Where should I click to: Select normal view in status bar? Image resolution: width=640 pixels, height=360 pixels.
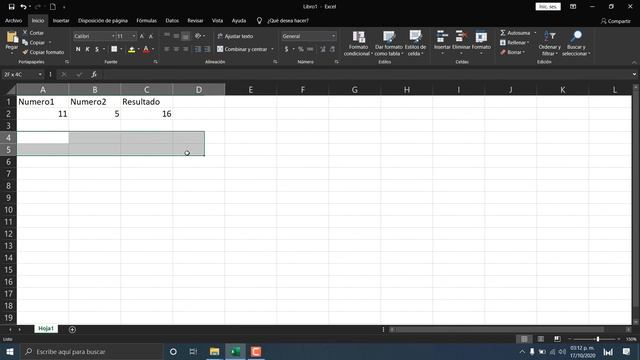pyautogui.click(x=524, y=339)
